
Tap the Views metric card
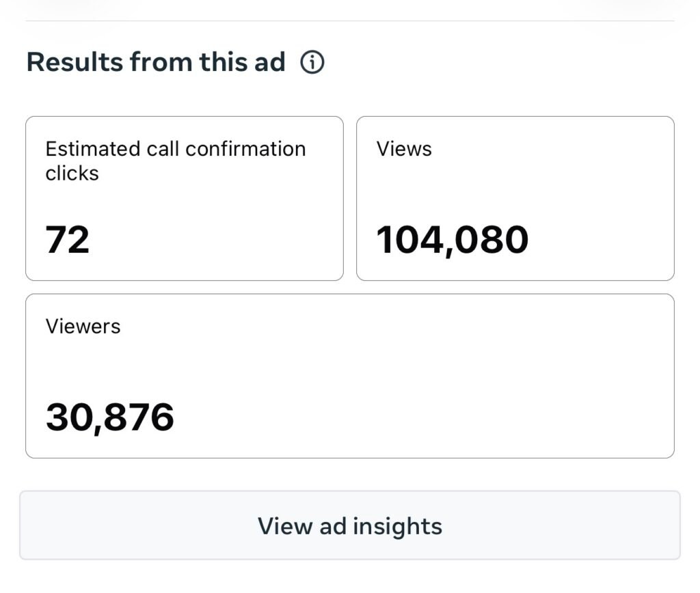(x=515, y=198)
